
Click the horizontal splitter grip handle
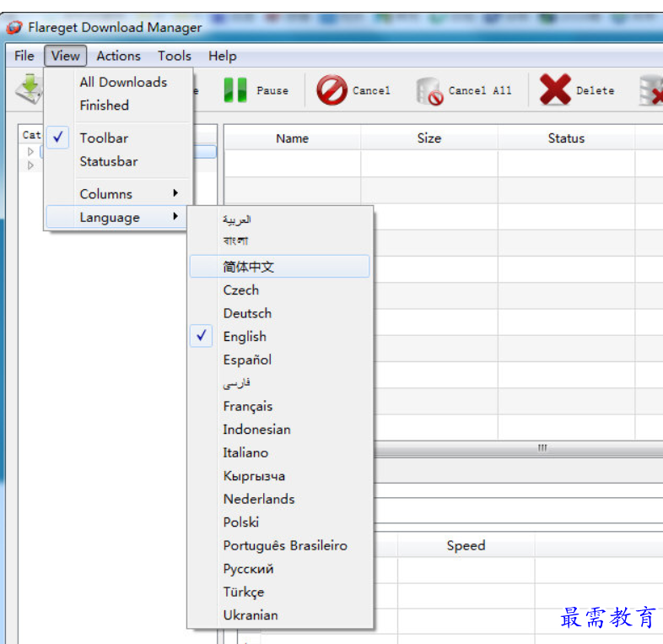[x=542, y=447]
